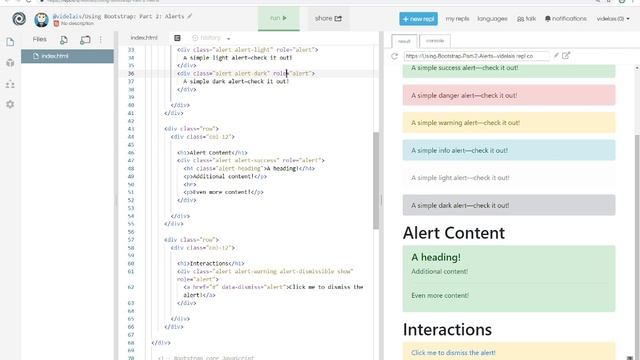
Task: Click the 'No description' text under the title
Action: point(77,23)
